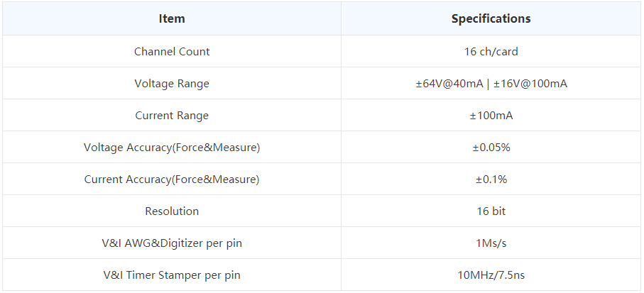Click the Resolution row label
Image resolution: width=644 pixels, height=293 pixels.
tap(172, 211)
